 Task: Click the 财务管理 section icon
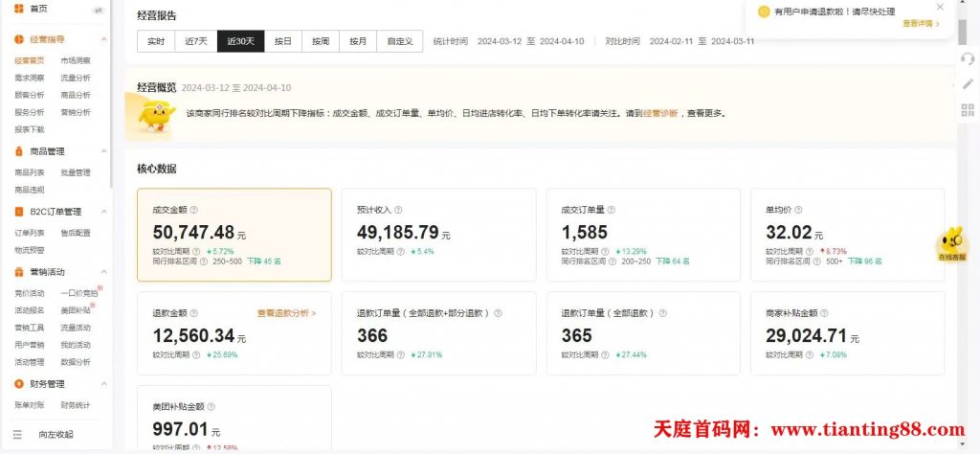tap(19, 384)
